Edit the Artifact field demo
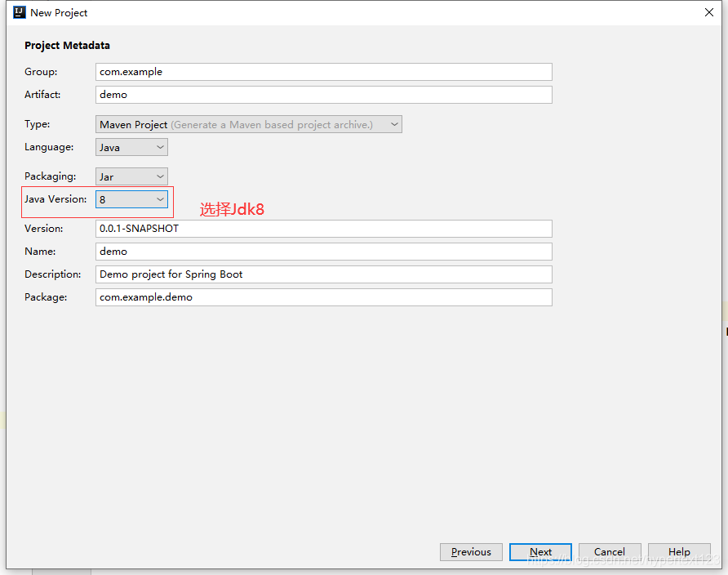This screenshot has height=575, width=728. (x=324, y=95)
